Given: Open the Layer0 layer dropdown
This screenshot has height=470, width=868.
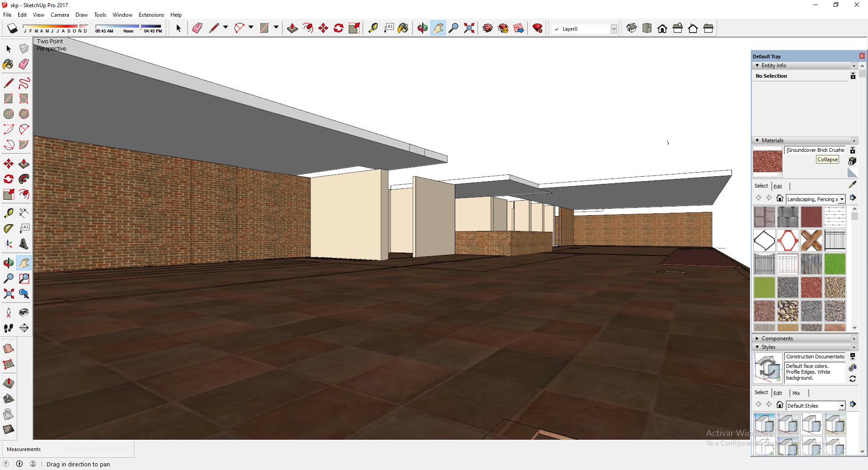Looking at the screenshot, I should (613, 29).
